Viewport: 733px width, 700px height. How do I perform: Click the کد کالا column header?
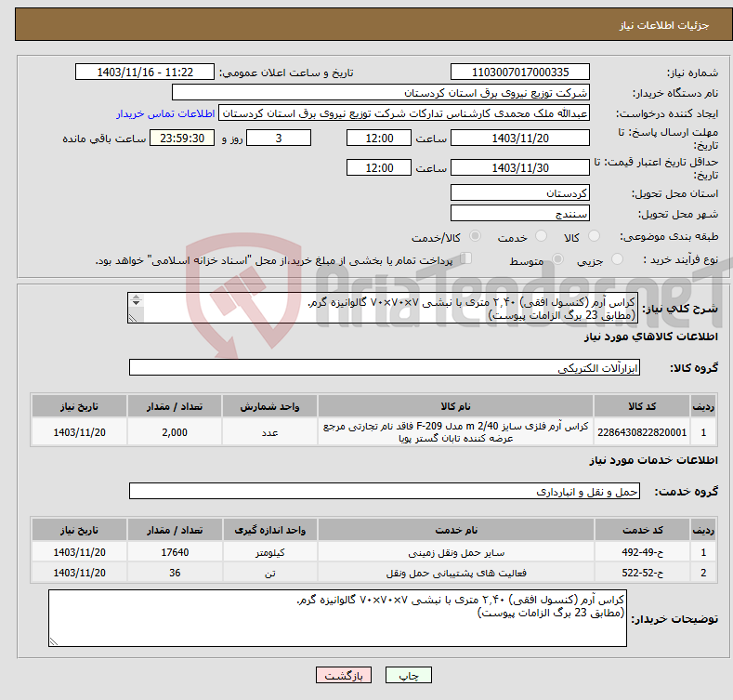click(642, 406)
